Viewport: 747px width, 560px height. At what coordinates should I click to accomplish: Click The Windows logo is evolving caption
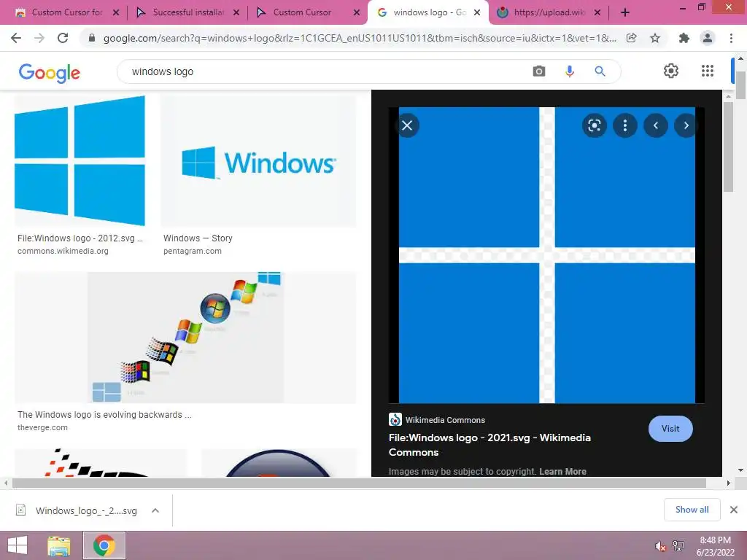click(x=104, y=414)
